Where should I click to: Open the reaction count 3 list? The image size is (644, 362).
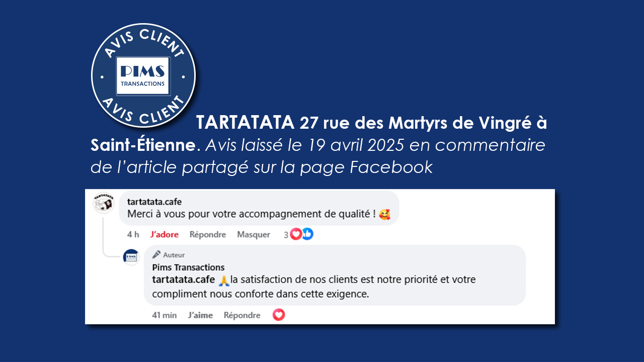286,234
